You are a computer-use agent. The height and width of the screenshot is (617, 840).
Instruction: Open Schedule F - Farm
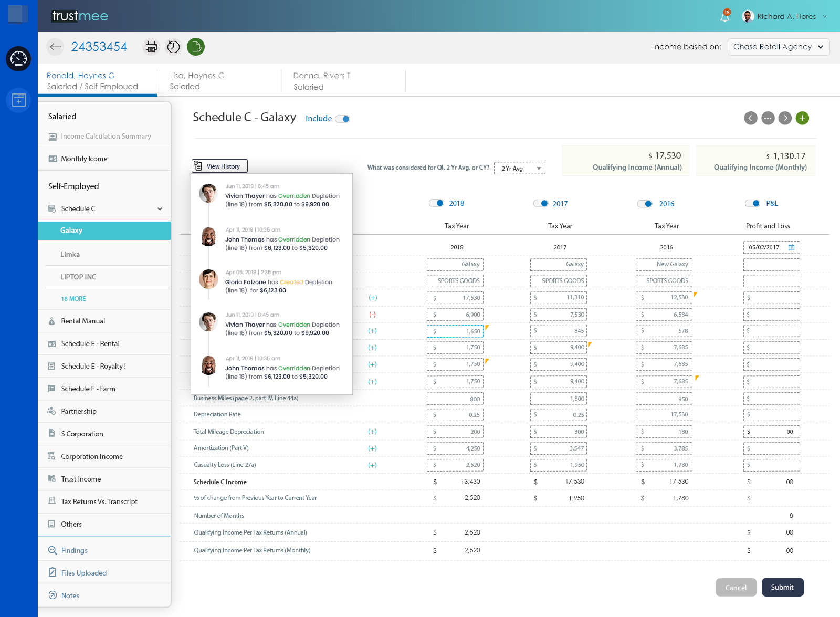[x=104, y=389]
